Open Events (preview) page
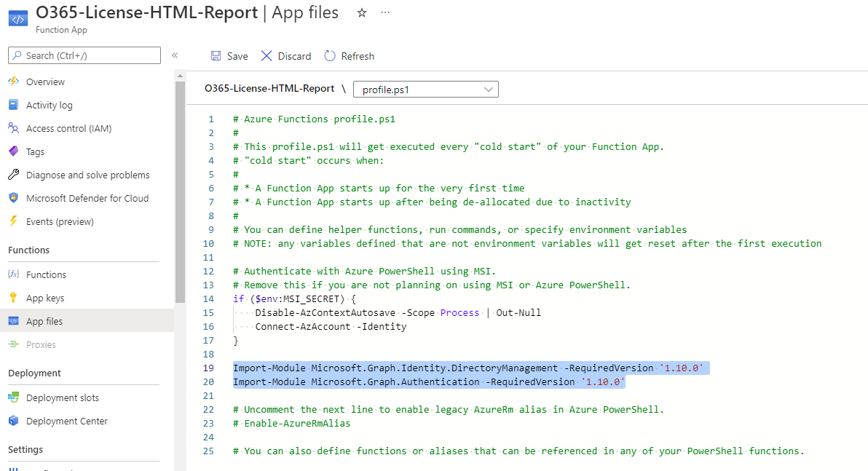 60,221
